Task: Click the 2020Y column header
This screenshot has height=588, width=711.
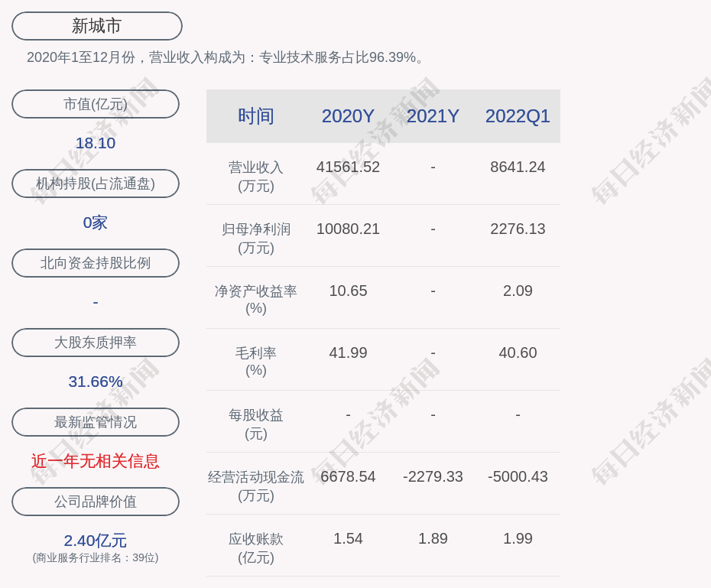Action: tap(348, 116)
